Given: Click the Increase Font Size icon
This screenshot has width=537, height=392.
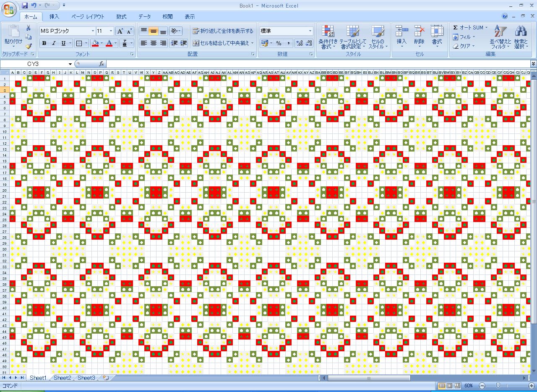Looking at the screenshot, I should [120, 31].
